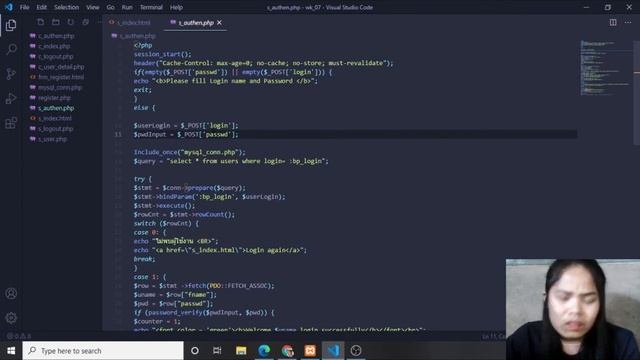Place cursor on the session_start(); line
640x360 pixels.
pyautogui.click(x=162, y=54)
